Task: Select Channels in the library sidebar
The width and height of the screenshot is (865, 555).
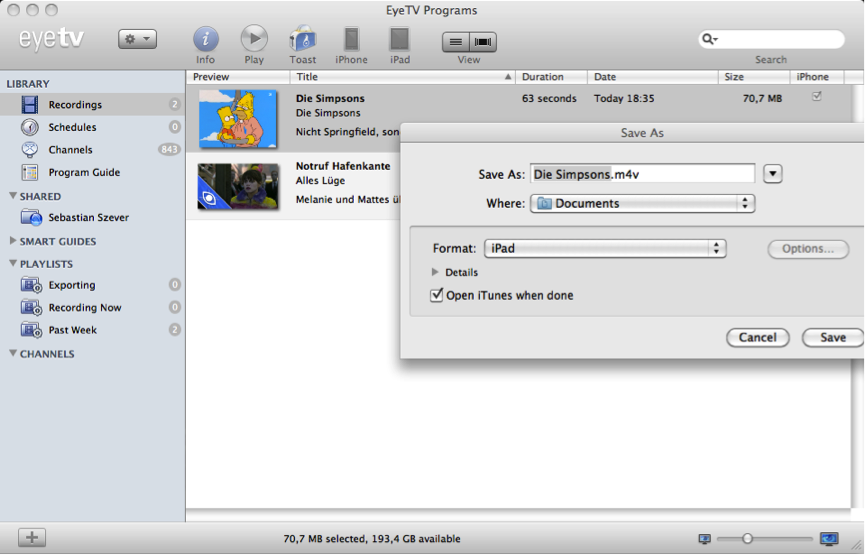Action: click(92, 150)
